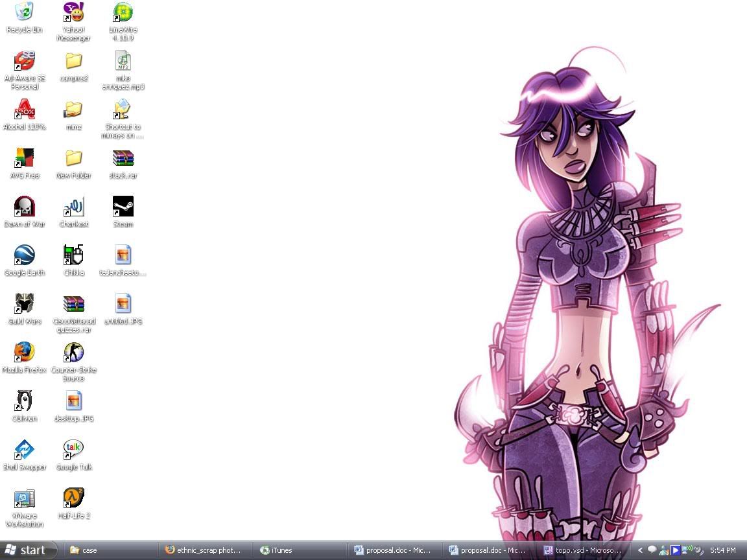747x560 pixels.
Task: Open the Google Talk speech bubble tray icon
Action: click(652, 550)
